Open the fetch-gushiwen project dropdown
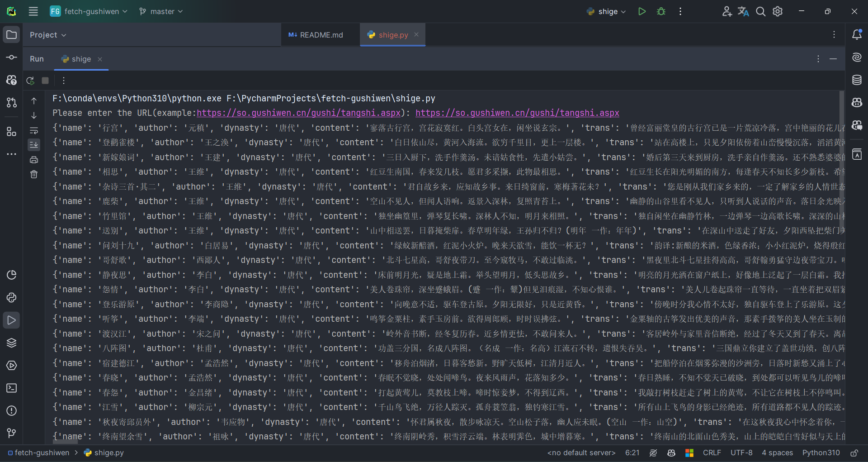This screenshot has height=462, width=868. coord(89,11)
